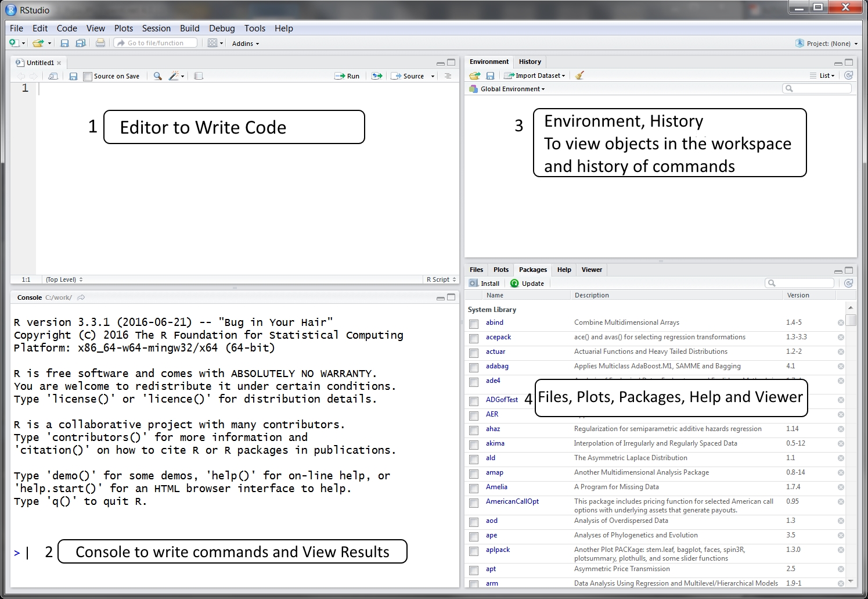Open the Debug menu
Viewport: 868px width, 599px height.
pyautogui.click(x=222, y=28)
